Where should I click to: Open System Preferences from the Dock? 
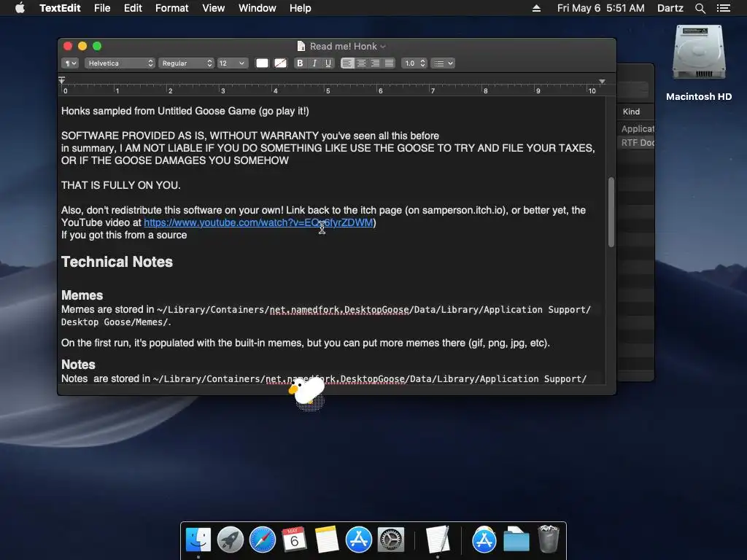tap(391, 540)
